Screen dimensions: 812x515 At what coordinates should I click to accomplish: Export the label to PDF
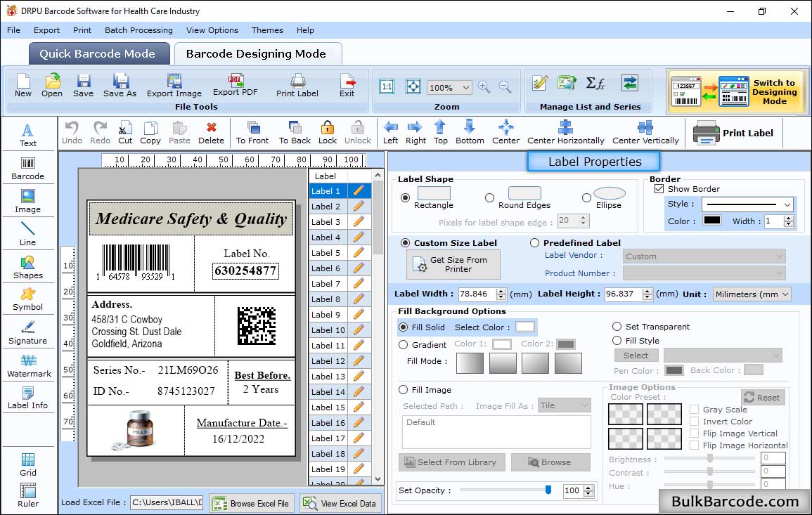pos(235,86)
